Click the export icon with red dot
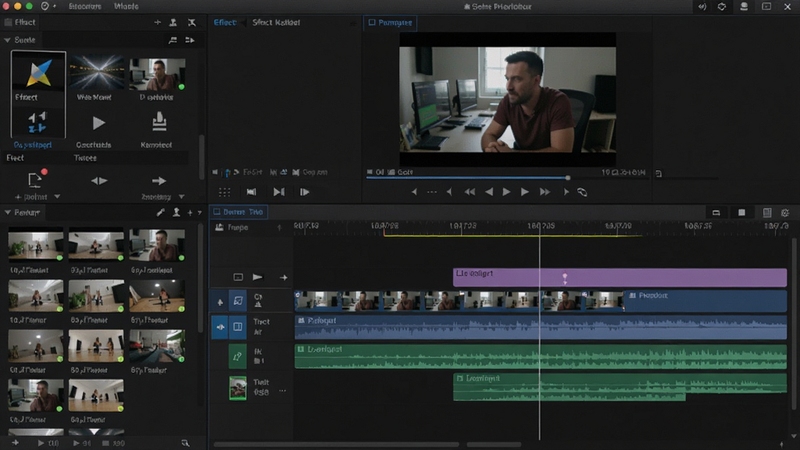The image size is (800, 450). click(36, 179)
